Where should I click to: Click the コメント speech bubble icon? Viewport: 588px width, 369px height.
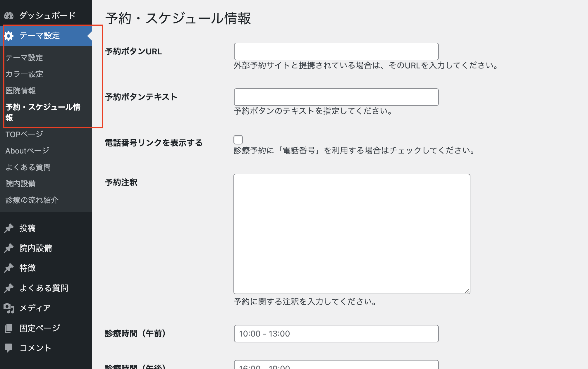point(9,348)
